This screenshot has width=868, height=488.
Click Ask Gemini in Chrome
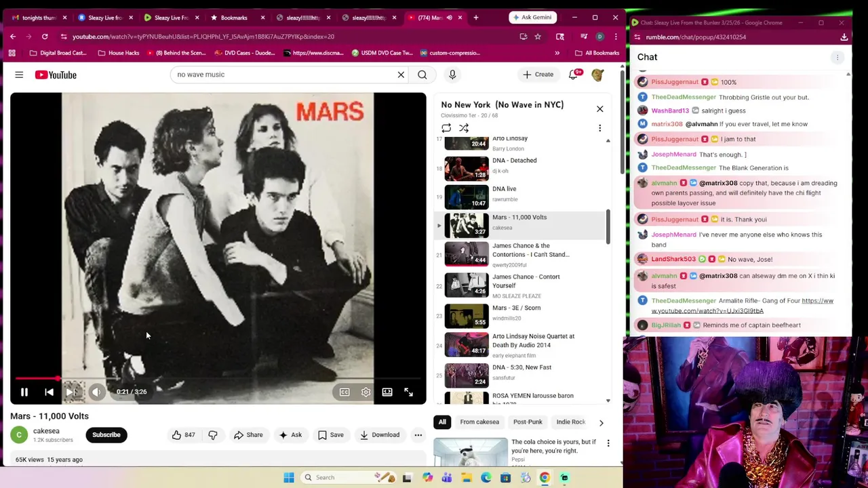pyautogui.click(x=532, y=17)
